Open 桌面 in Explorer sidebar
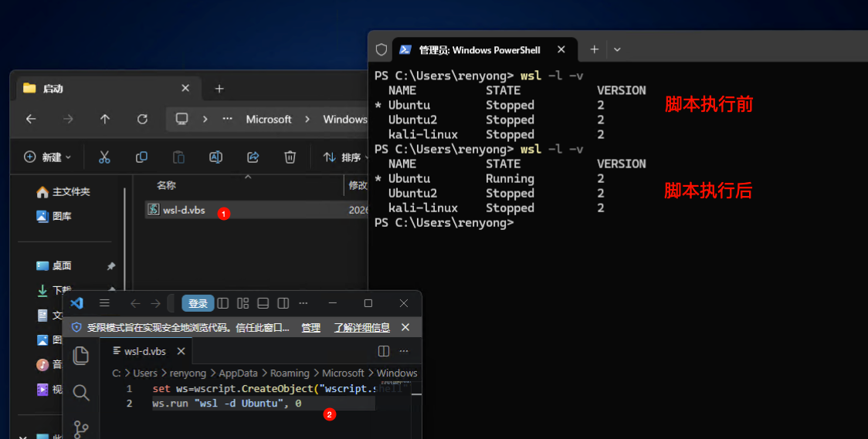The width and height of the screenshot is (868, 439). (54, 266)
